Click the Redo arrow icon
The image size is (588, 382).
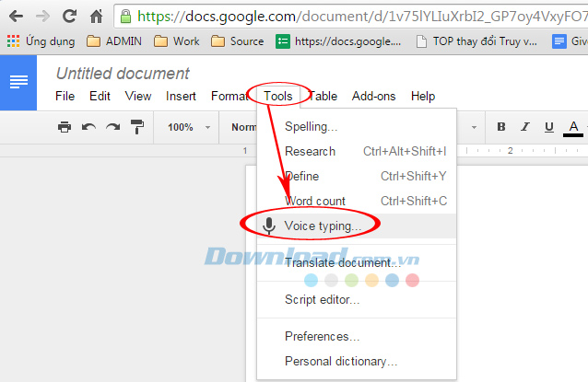tap(112, 127)
